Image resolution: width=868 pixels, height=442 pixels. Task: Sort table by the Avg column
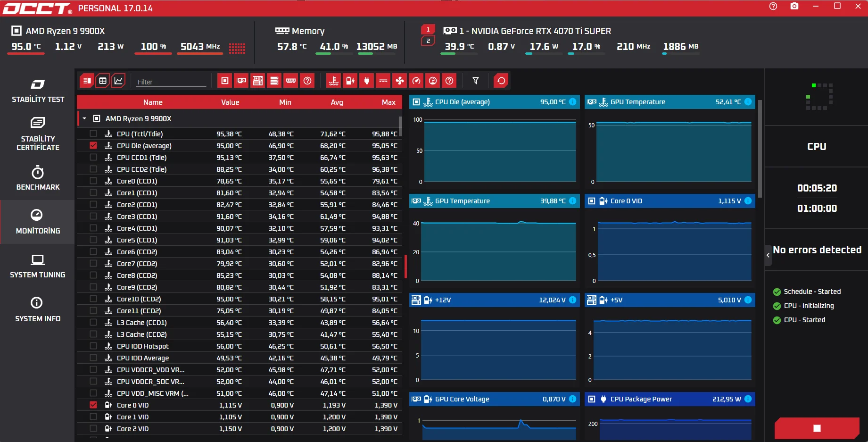click(337, 102)
